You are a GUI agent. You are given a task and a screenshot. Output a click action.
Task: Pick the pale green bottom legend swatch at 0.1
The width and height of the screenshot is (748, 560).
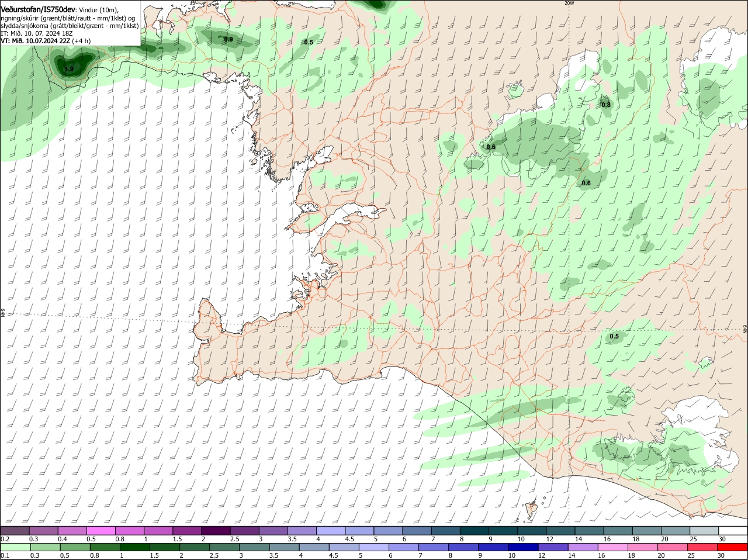tap(15, 547)
